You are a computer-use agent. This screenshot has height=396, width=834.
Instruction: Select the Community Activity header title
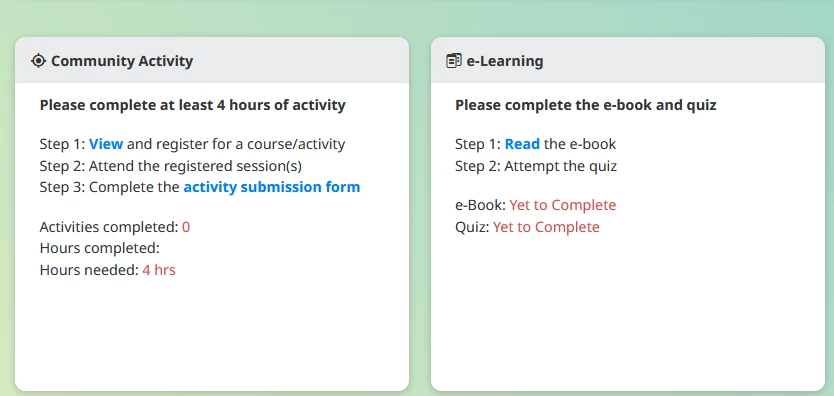pos(122,61)
